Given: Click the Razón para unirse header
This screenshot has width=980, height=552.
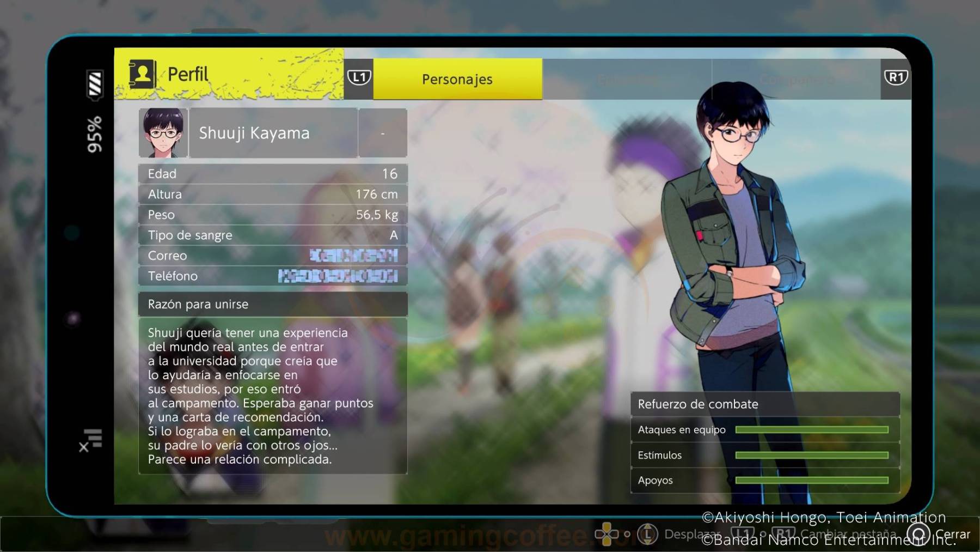Looking at the screenshot, I should click(x=273, y=304).
